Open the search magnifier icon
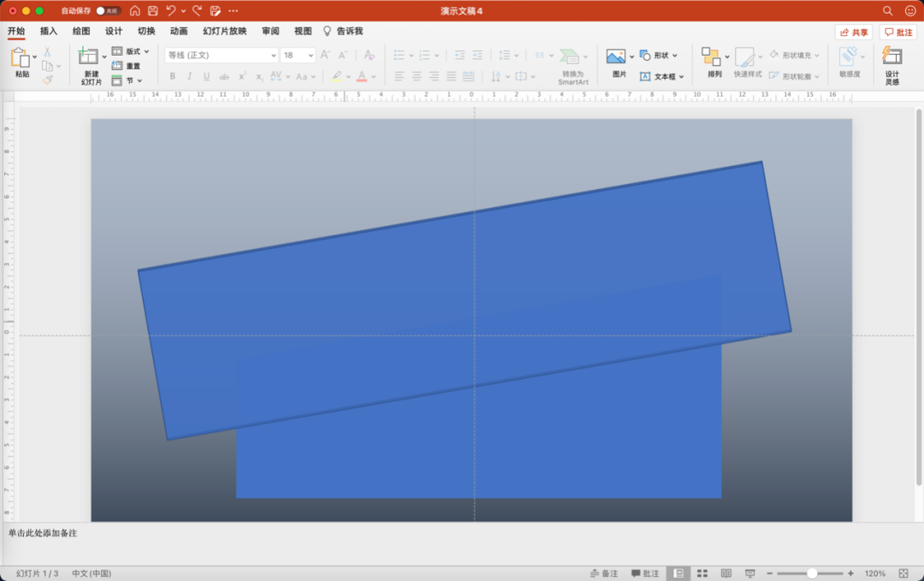Viewport: 924px width, 581px height. [x=887, y=10]
